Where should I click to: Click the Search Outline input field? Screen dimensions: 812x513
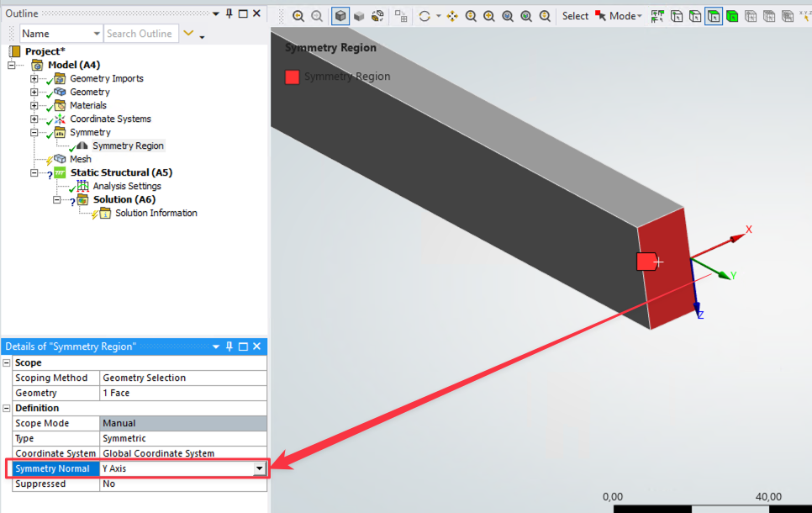pos(140,34)
